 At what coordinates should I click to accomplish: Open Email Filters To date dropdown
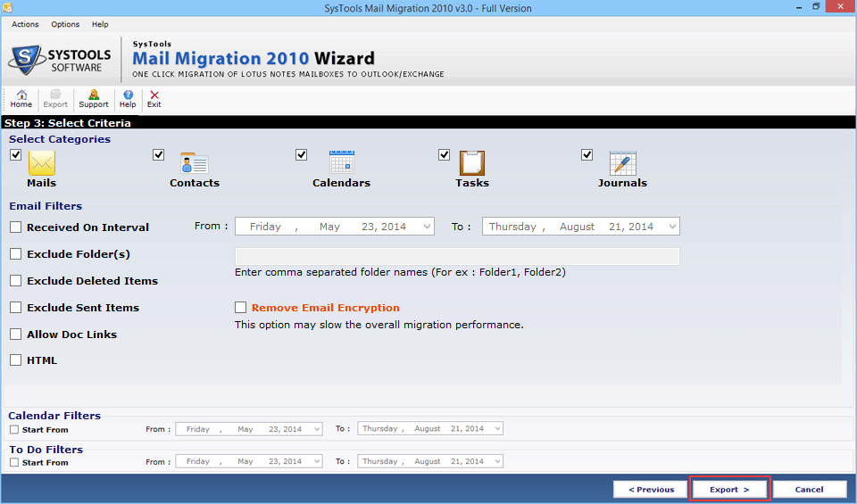pyautogui.click(x=672, y=227)
